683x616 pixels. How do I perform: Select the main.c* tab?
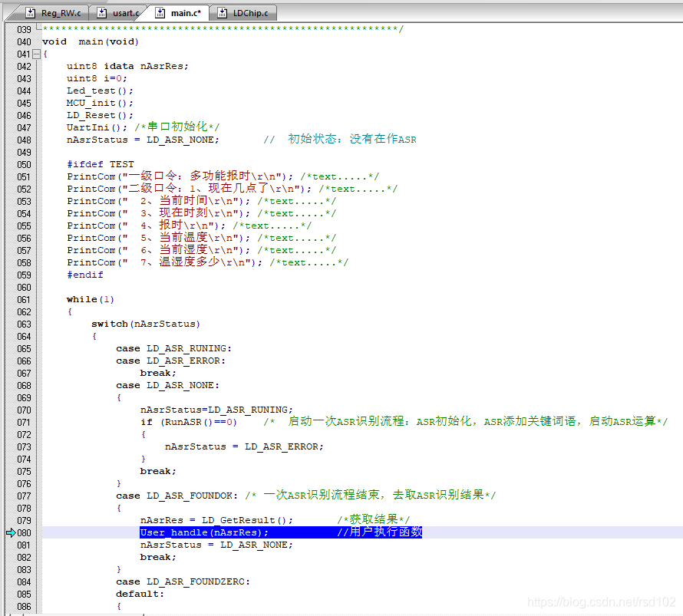click(x=179, y=13)
